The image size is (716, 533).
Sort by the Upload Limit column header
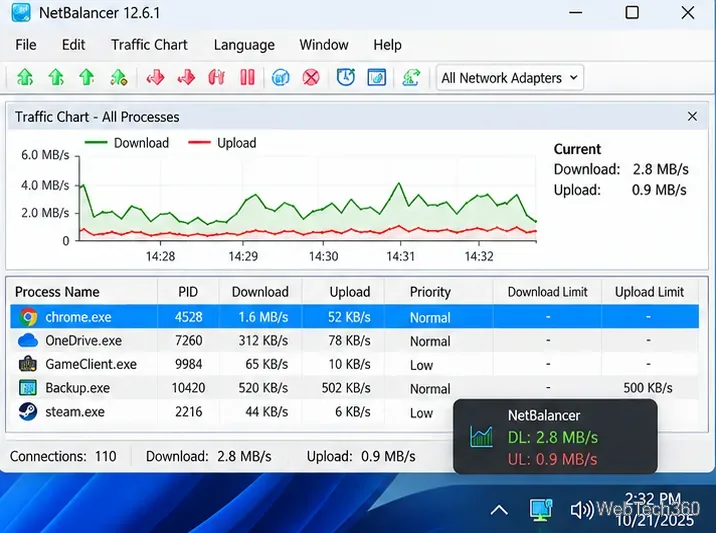click(x=649, y=292)
